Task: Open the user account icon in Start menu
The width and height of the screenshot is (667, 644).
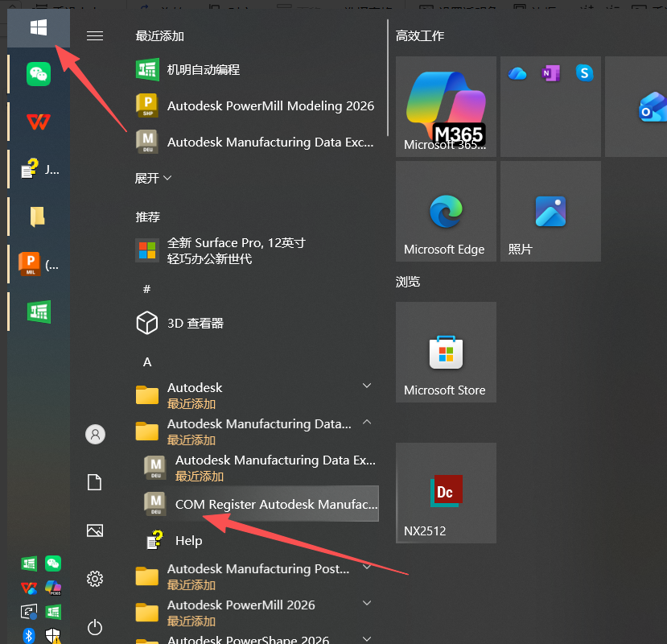Action: click(95, 435)
